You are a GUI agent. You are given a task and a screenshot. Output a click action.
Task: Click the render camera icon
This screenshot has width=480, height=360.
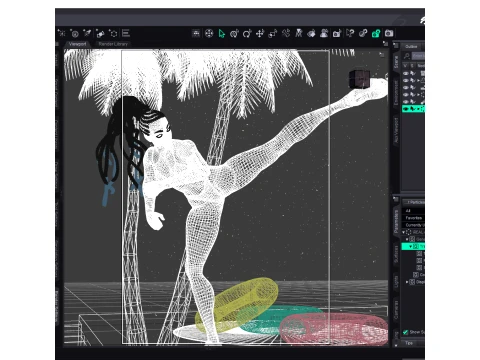(389, 34)
